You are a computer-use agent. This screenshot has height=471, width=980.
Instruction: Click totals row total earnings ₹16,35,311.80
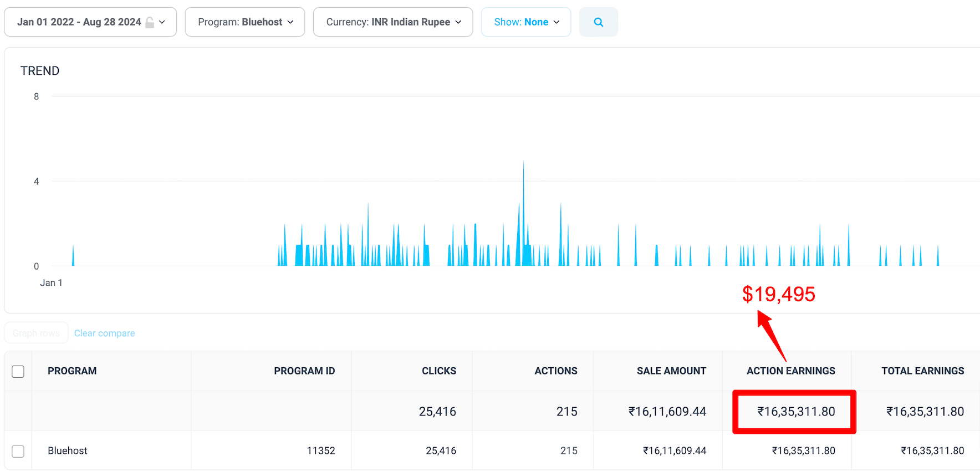tap(925, 412)
